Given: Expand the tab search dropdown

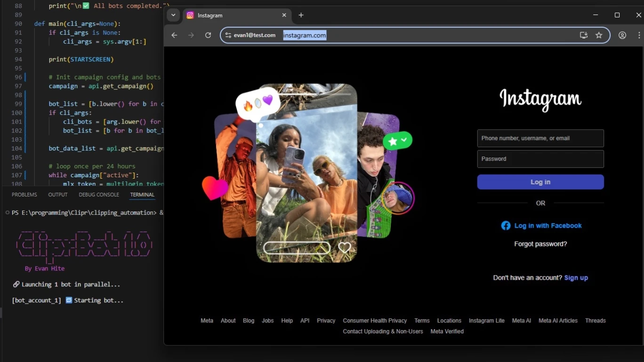Looking at the screenshot, I should pos(173,15).
